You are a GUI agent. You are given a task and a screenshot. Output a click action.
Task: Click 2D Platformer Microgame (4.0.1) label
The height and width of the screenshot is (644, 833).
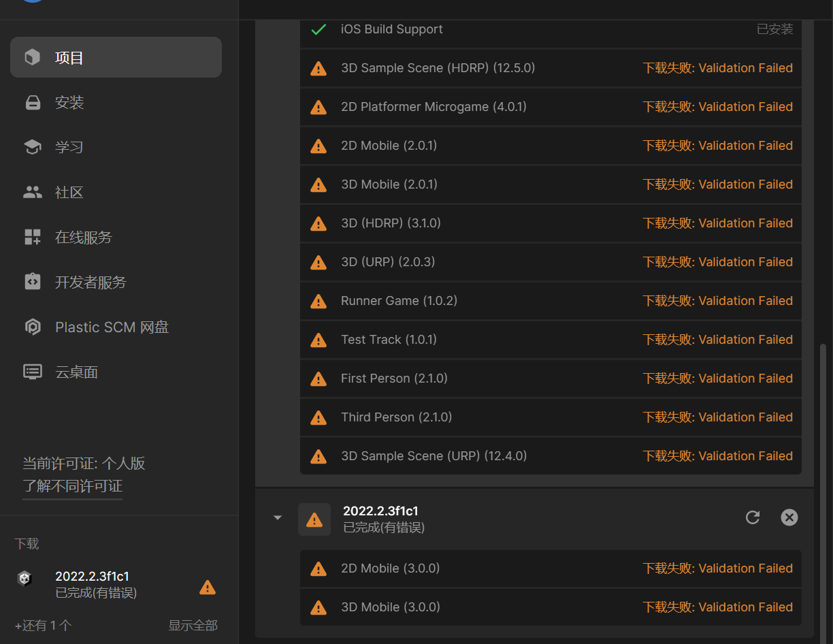(434, 107)
